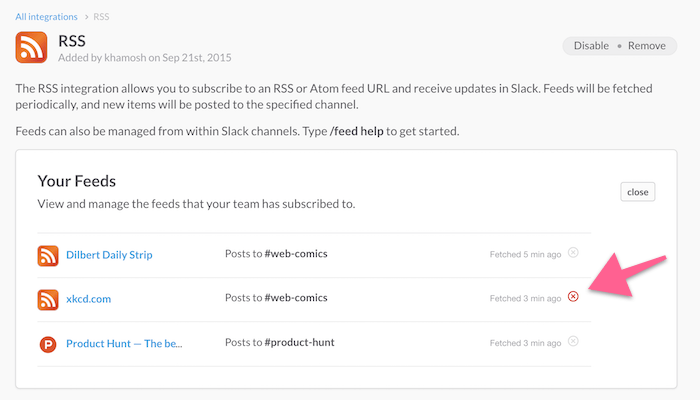Click the RSS breadcrumb text
Screen dimensions: 700x400
click(101, 17)
